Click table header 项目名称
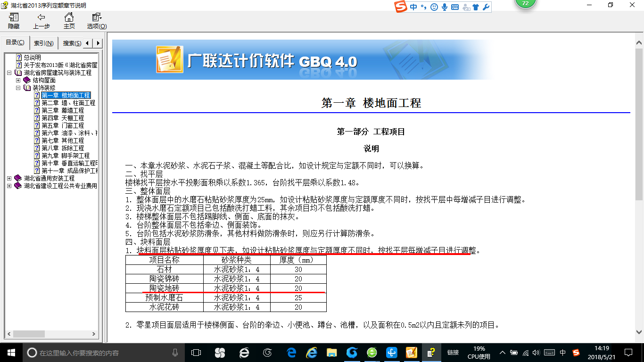The image size is (644, 362). [x=165, y=260]
